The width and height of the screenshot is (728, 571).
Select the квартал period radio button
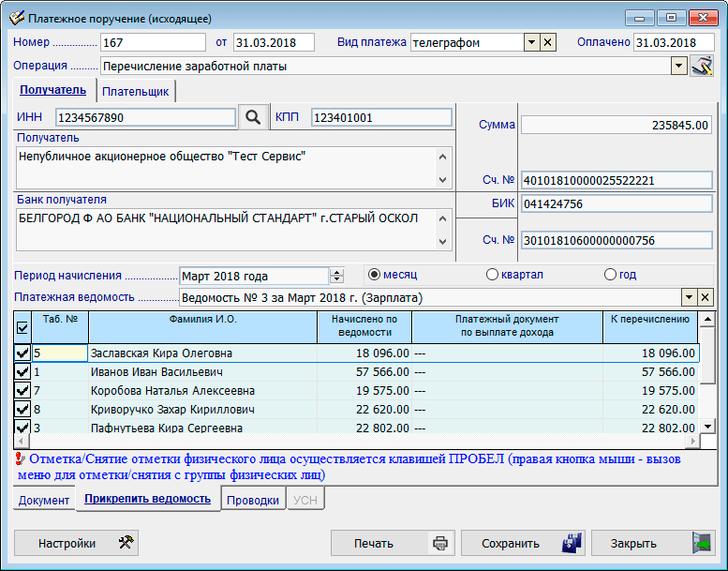click(x=492, y=275)
